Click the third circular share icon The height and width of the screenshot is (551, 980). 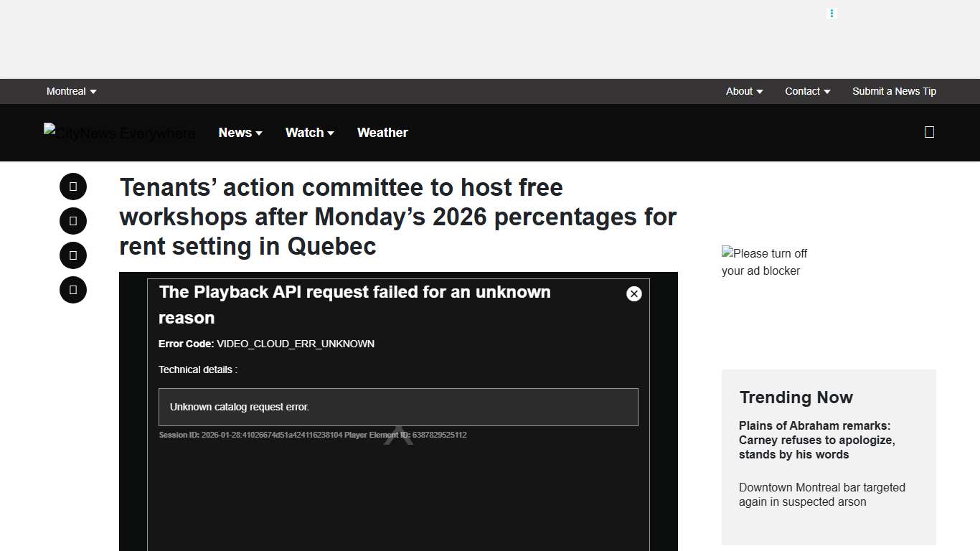tap(72, 255)
